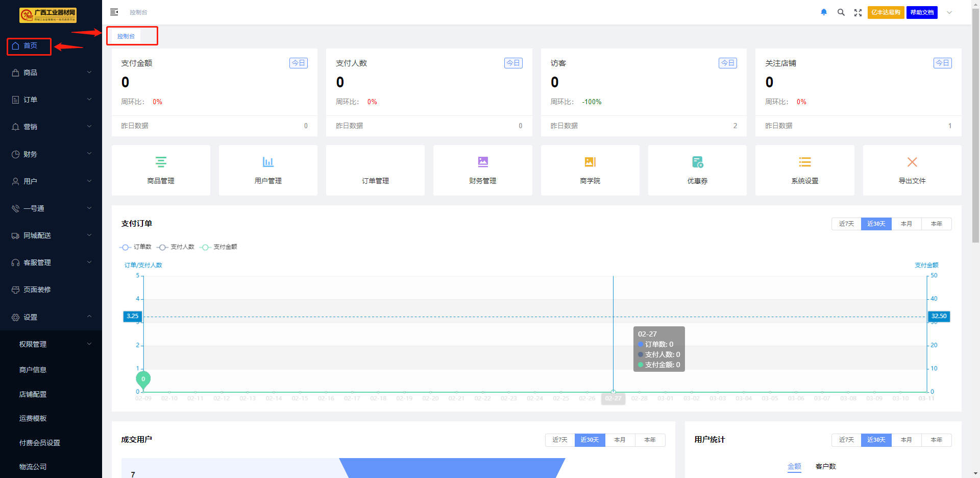Toggle the 支付金额 legend series
Viewport: 980px width, 478px height.
218,247
